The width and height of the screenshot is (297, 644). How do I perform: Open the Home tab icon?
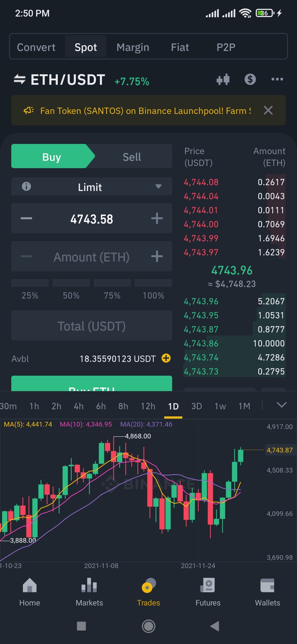click(30, 585)
